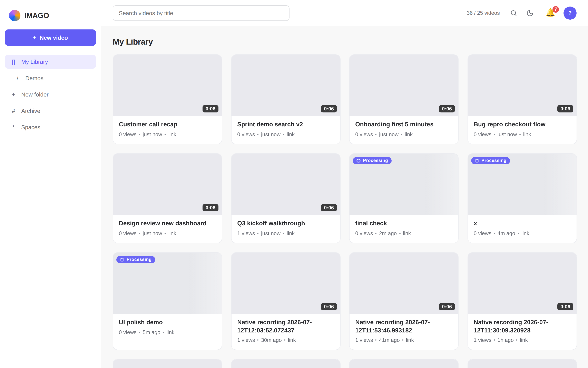Click the Bug repro checkout flow title
The width and height of the screenshot is (588, 368).
pos(509,124)
